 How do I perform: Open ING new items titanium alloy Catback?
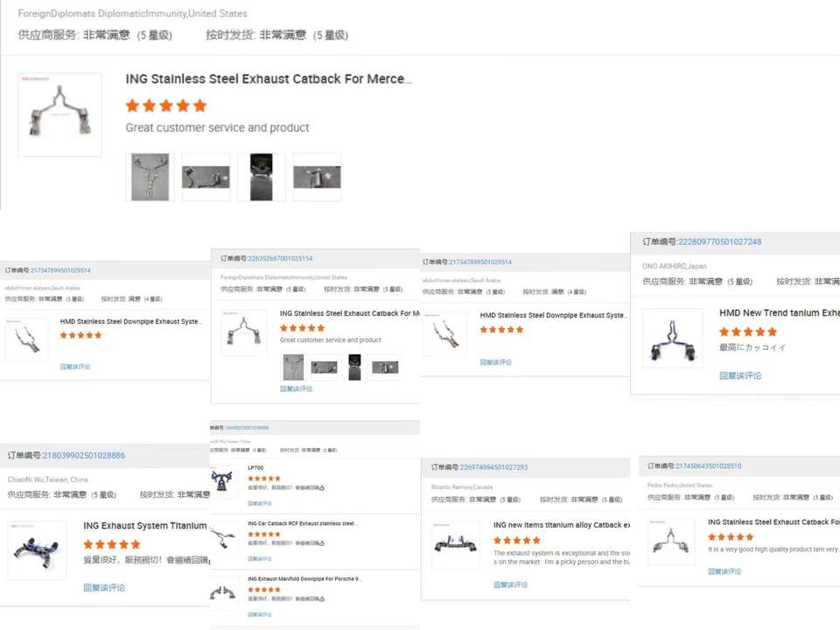[561, 525]
